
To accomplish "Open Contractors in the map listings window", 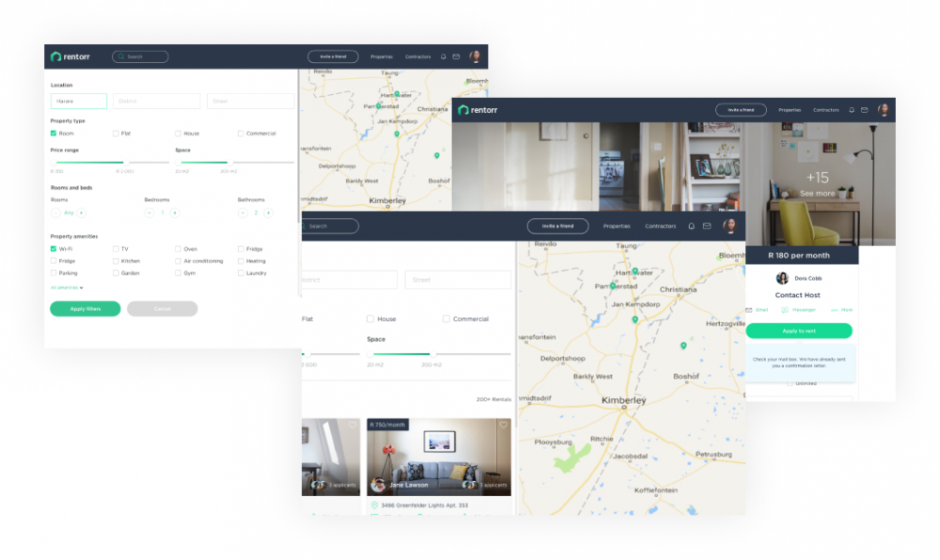I will point(661,226).
